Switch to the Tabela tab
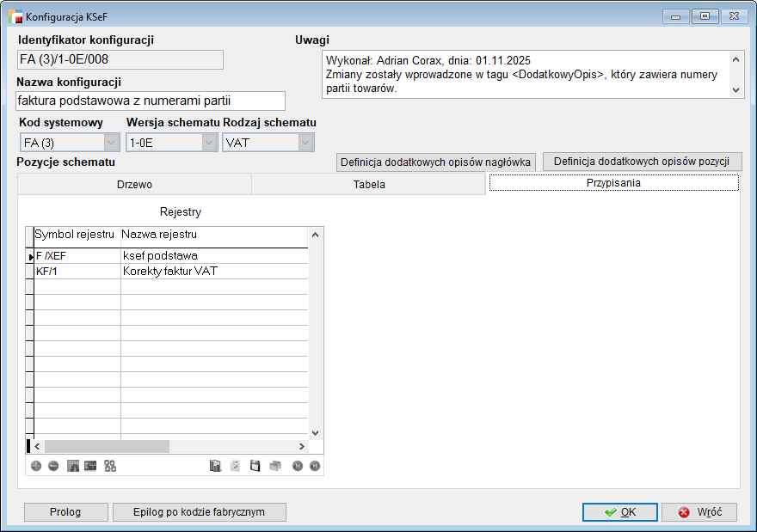 tap(369, 184)
